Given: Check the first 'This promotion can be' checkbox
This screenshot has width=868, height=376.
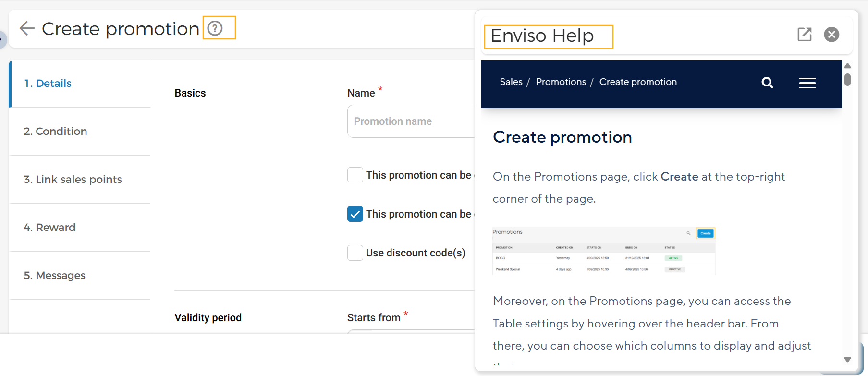Looking at the screenshot, I should click(355, 175).
